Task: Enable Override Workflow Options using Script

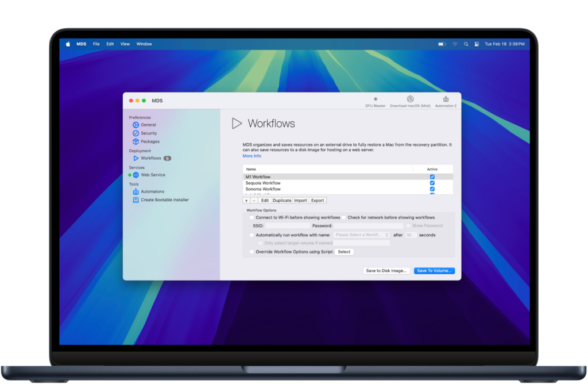Action: point(252,252)
